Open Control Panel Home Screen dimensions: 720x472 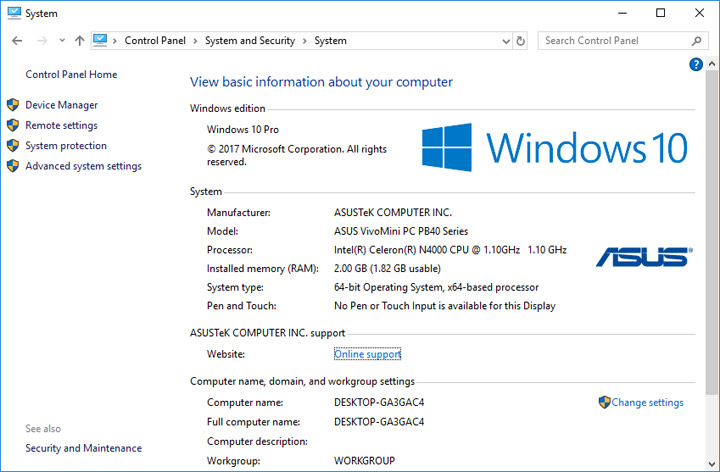click(x=71, y=74)
